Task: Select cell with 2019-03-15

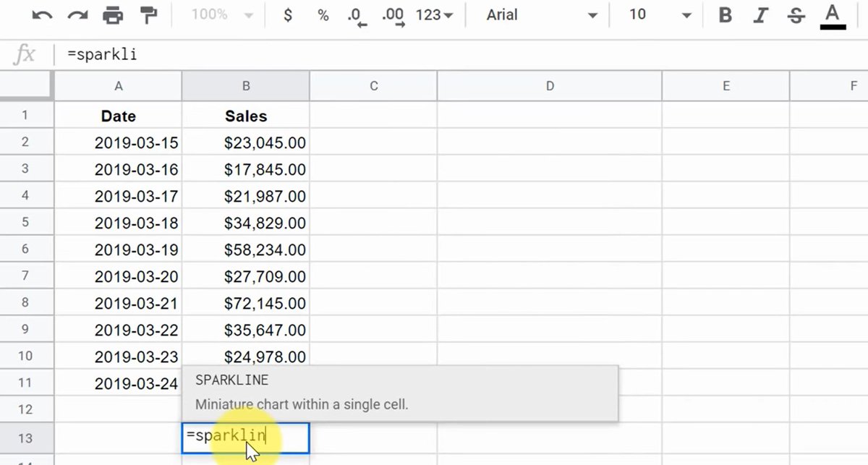Action: click(x=119, y=142)
